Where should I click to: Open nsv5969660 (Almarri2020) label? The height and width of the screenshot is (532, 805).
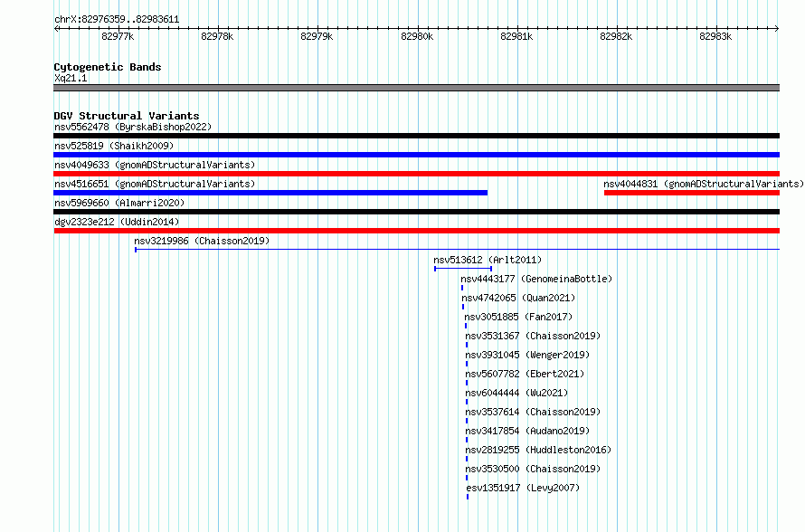[x=119, y=203]
